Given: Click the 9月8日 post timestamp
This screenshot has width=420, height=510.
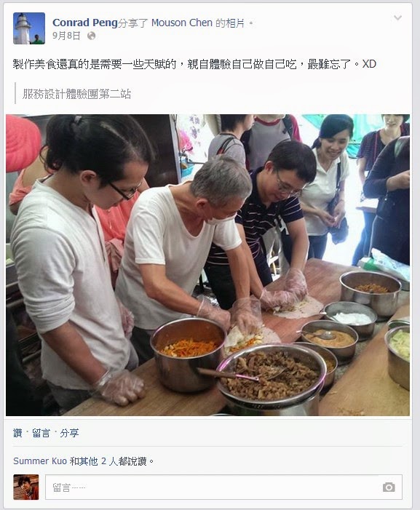Looking at the screenshot, I should 66,36.
